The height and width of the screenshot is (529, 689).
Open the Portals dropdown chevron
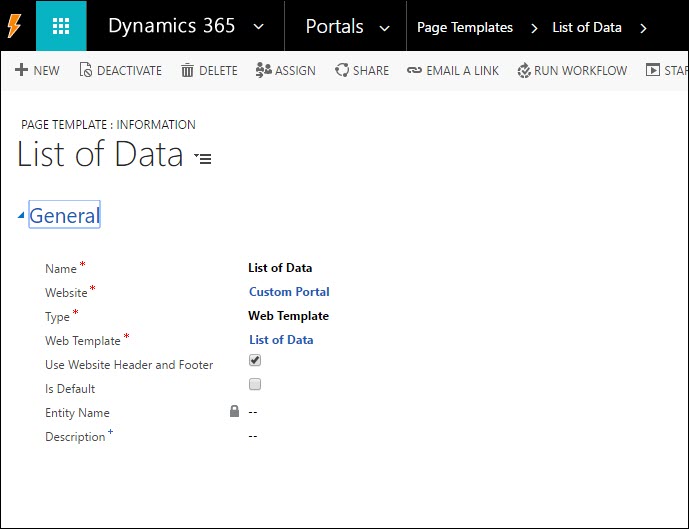(385, 28)
